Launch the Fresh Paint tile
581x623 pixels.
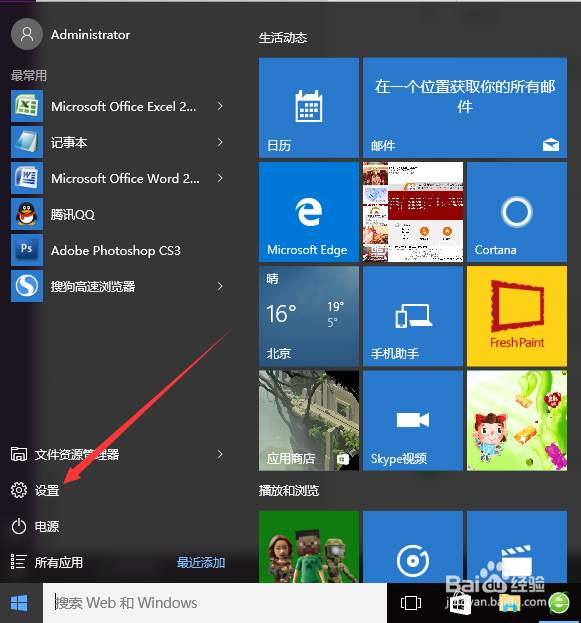pos(517,316)
